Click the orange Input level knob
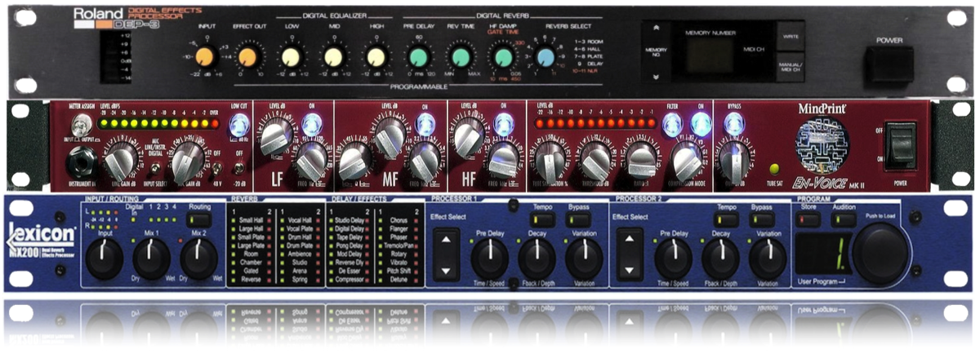The height and width of the screenshot is (354, 980). (x=203, y=57)
